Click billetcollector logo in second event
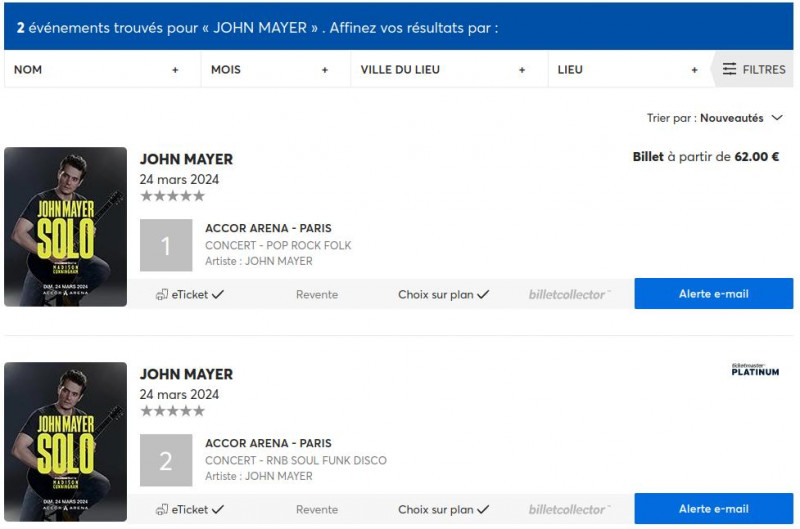The image size is (800, 529). pos(568,509)
